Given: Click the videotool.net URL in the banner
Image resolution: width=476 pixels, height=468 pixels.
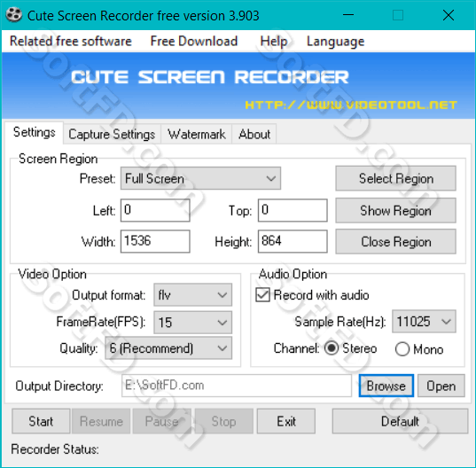Looking at the screenshot, I should click(x=351, y=105).
